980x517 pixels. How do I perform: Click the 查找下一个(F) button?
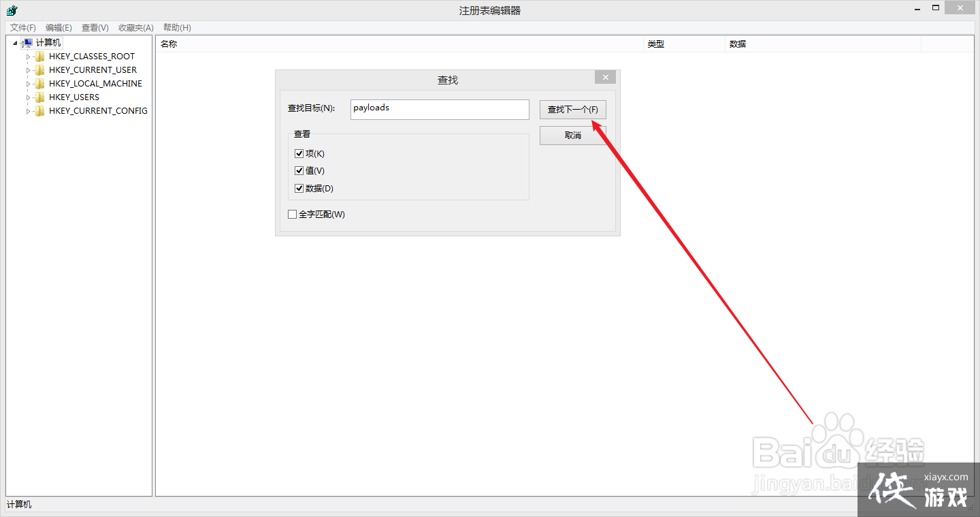pos(572,110)
